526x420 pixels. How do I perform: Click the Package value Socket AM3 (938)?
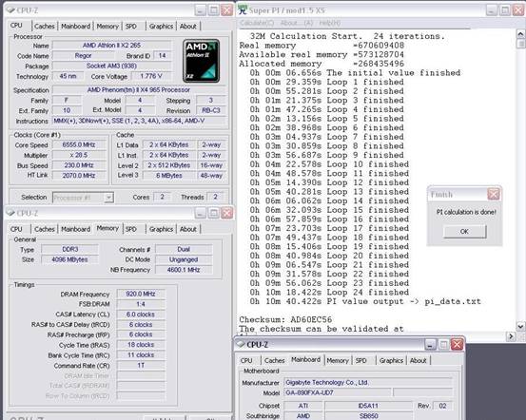111,66
